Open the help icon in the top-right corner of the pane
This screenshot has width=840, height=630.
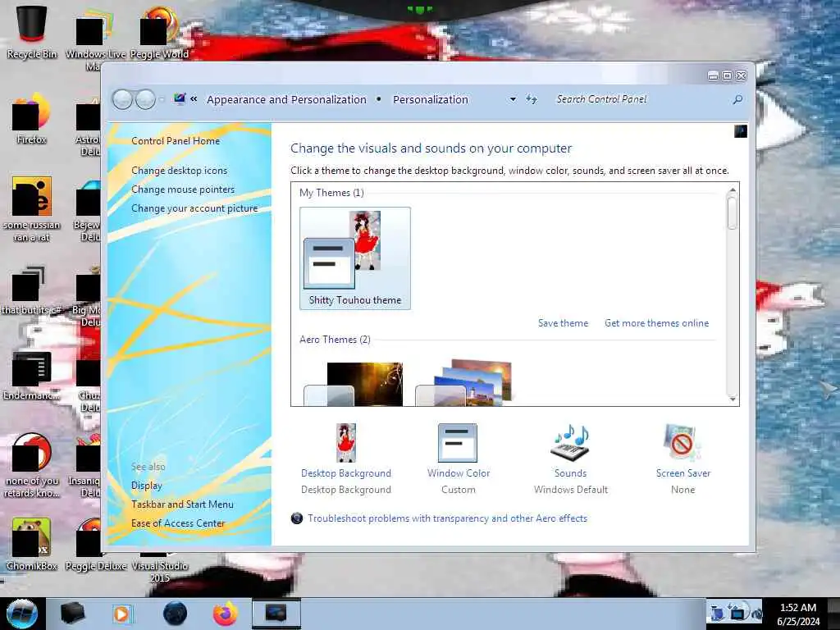[741, 131]
